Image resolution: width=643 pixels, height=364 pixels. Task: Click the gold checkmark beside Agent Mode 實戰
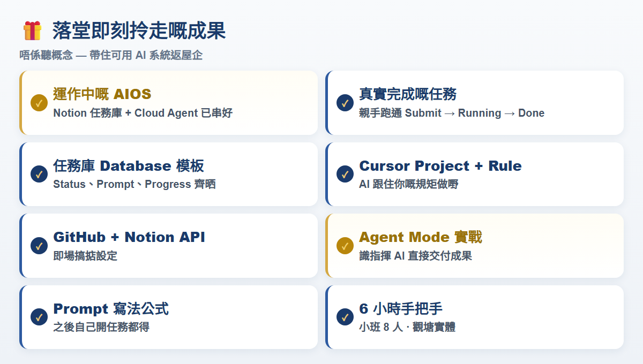coord(345,246)
